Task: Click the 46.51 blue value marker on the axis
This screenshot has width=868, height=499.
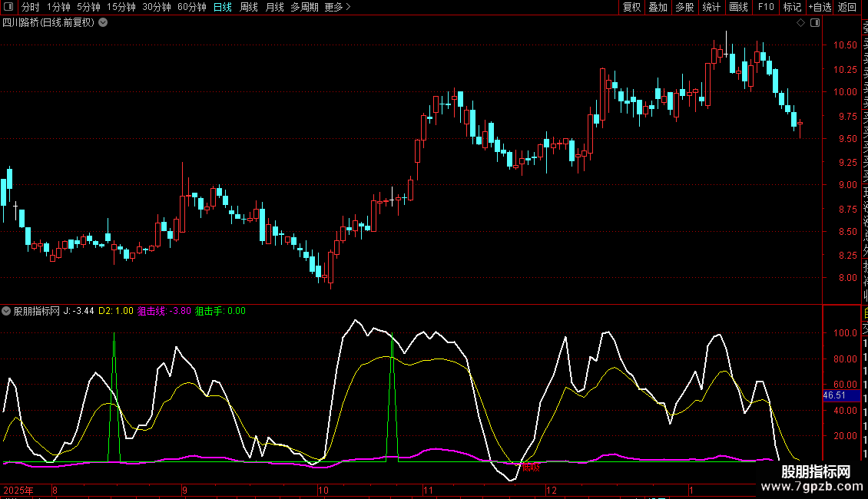Action: click(834, 395)
